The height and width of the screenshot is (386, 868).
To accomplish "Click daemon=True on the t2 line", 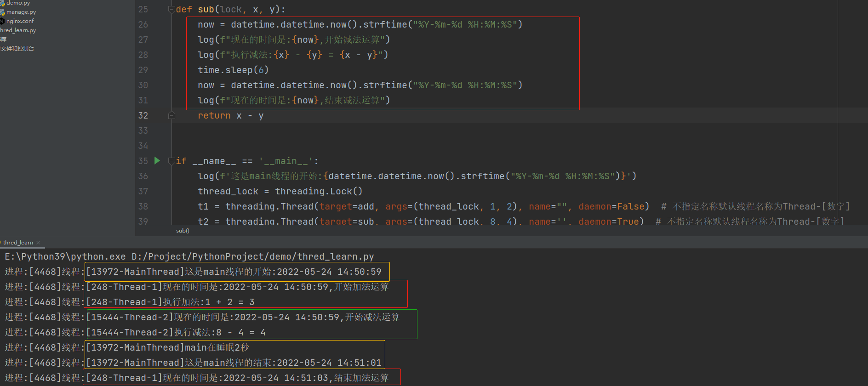I will [x=609, y=221].
